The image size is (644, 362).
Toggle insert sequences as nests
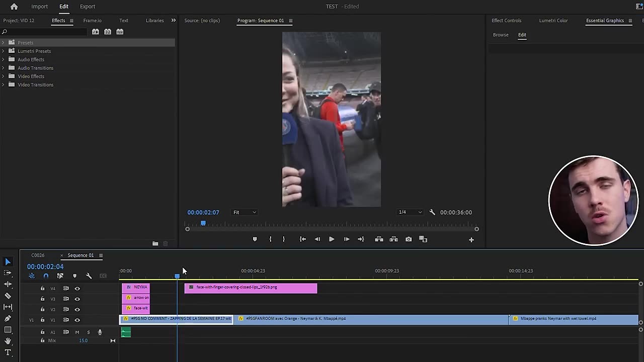pos(32,276)
